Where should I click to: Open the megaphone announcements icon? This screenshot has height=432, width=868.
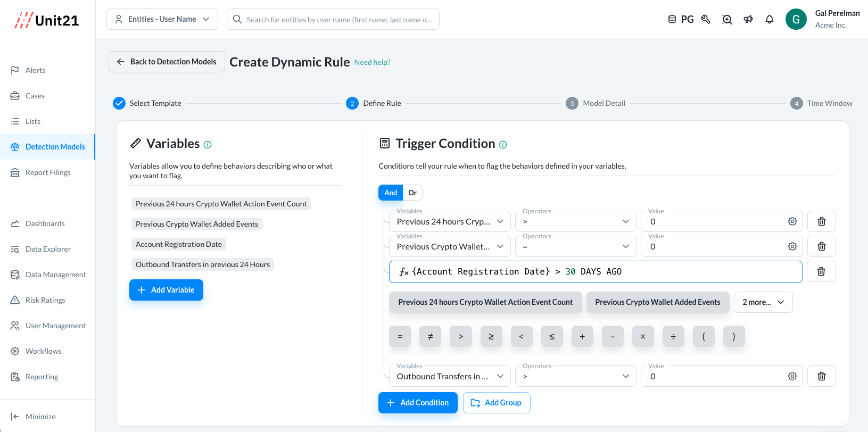tap(748, 20)
